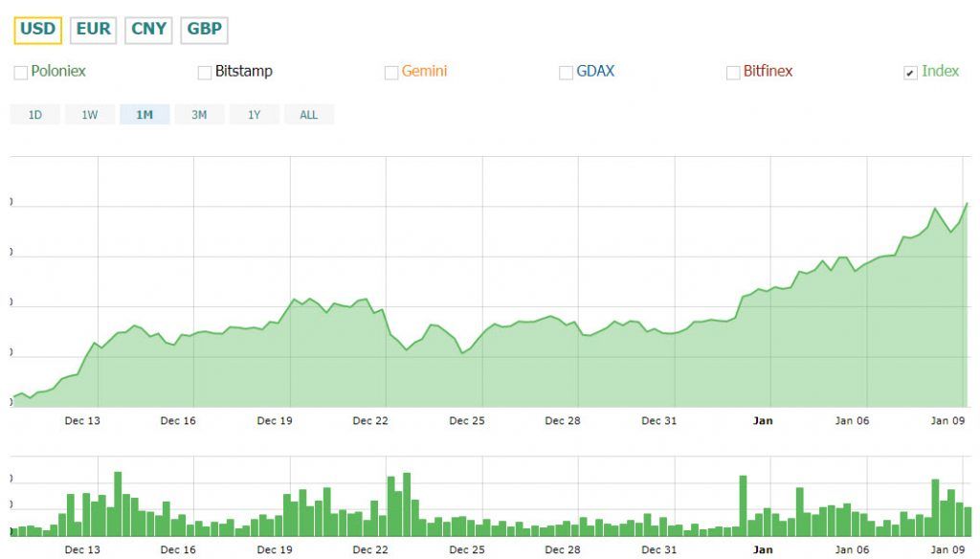
Task: Switch chart to 1Y range
Action: [254, 115]
